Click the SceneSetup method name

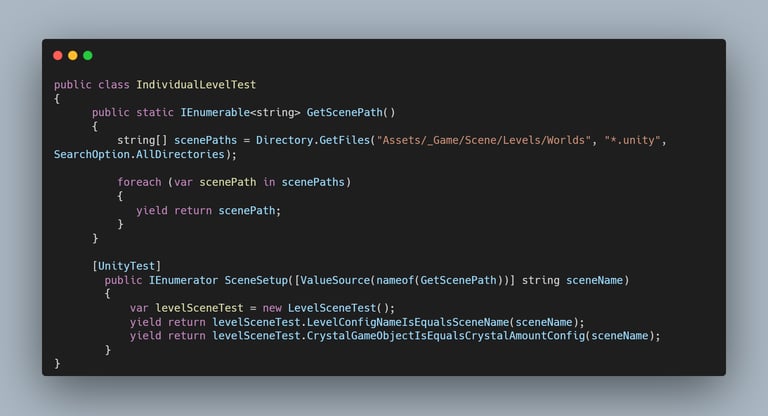click(256, 280)
